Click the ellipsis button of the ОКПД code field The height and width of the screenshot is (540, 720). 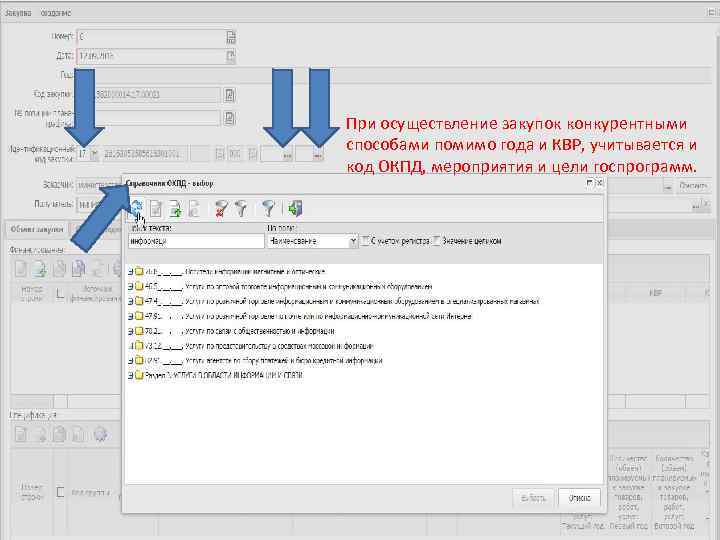287,155
